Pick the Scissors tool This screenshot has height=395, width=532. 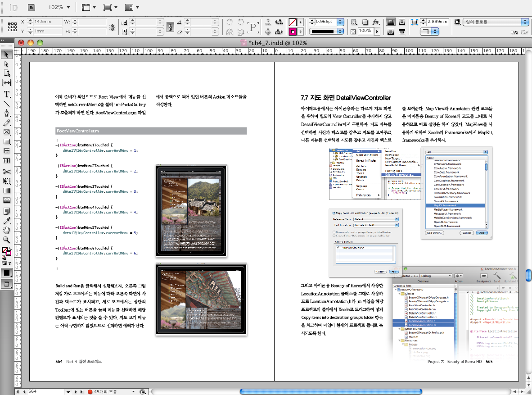point(7,171)
